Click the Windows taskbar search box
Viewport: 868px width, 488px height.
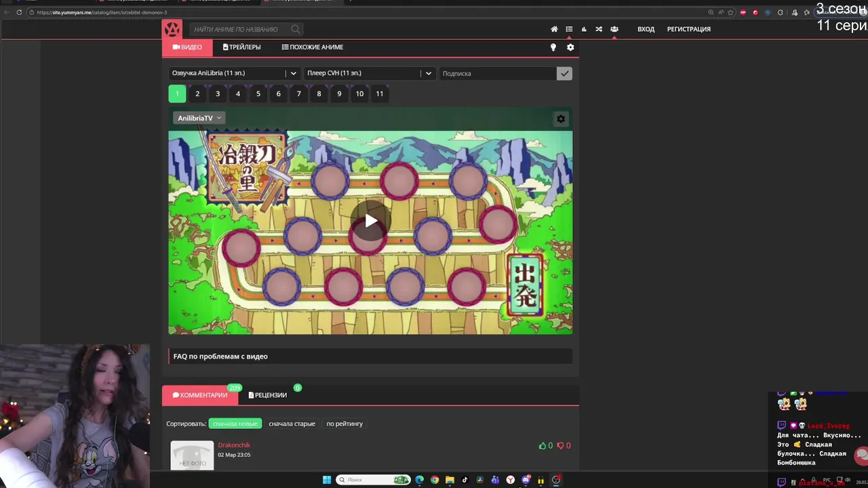point(373,480)
